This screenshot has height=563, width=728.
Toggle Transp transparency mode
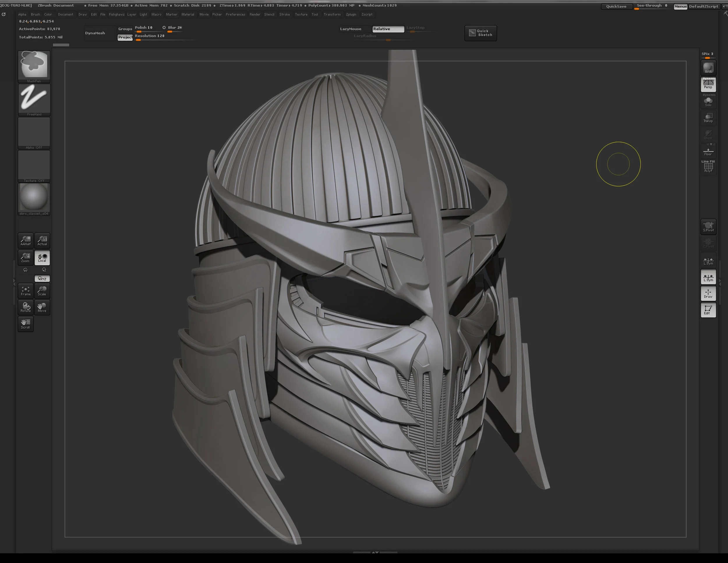pos(708,118)
